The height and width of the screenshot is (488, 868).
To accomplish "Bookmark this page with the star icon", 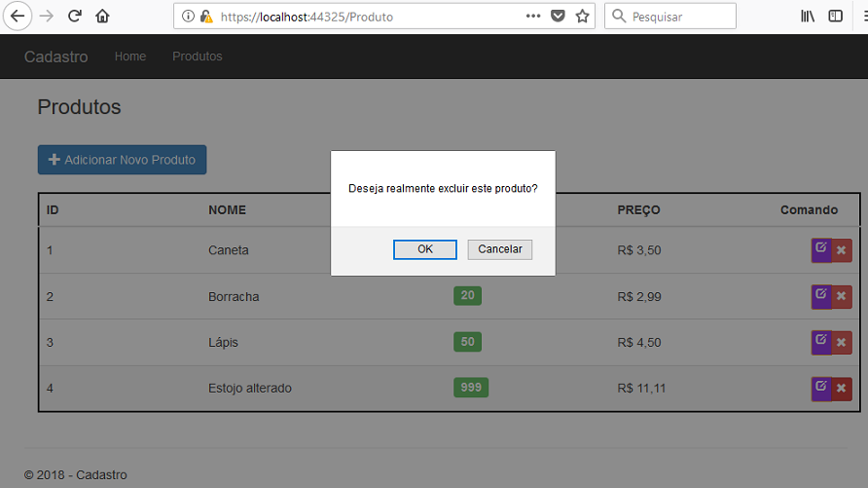I will (x=582, y=16).
